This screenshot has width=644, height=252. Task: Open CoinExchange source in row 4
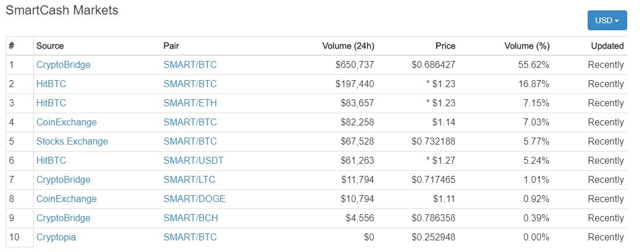67,123
